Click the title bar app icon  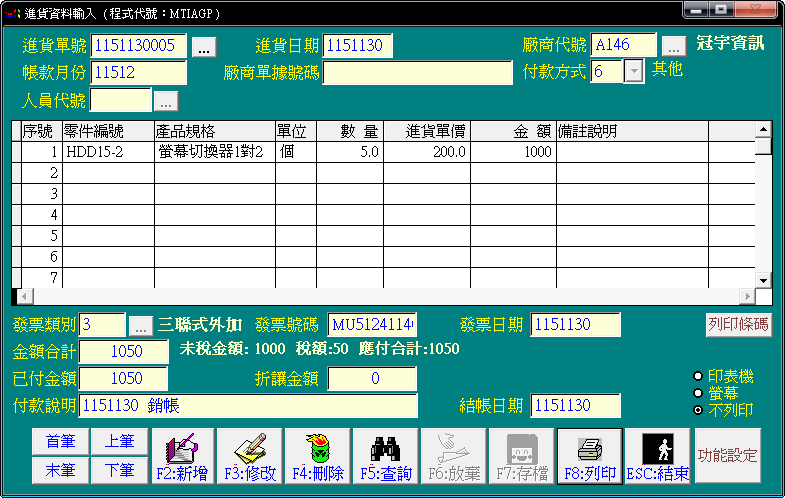[13, 14]
